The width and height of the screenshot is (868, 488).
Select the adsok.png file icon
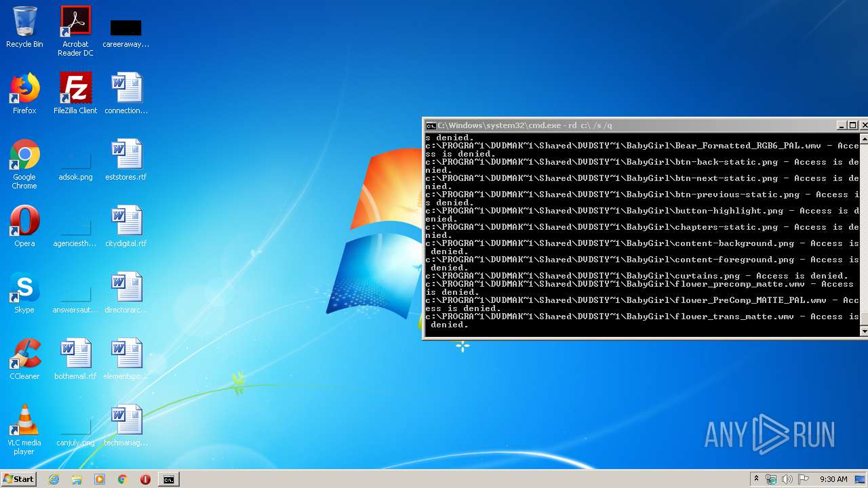tap(75, 165)
